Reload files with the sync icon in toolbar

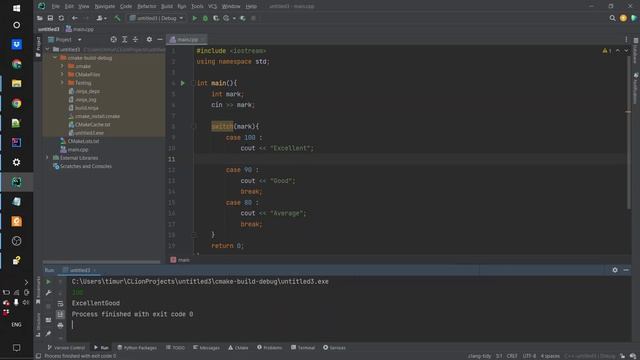click(61, 18)
